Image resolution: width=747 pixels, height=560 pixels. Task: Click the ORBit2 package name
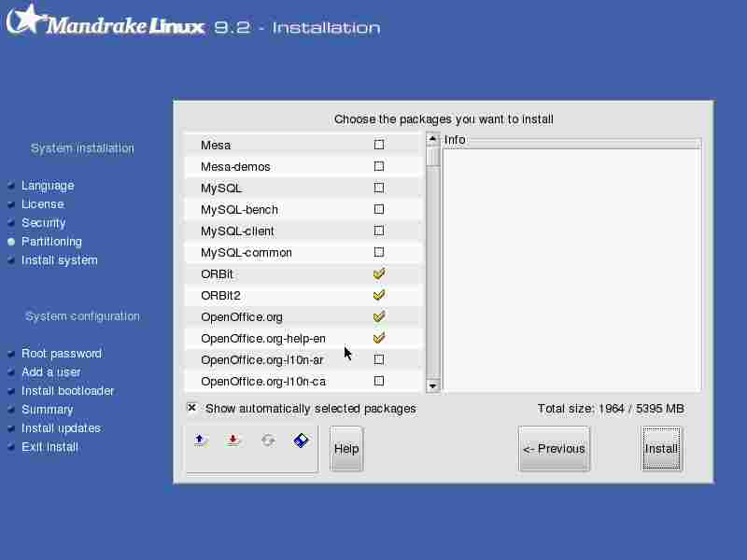220,296
